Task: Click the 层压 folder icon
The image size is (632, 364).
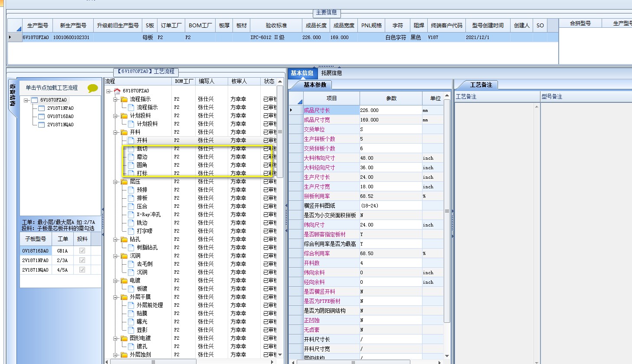Action: click(x=124, y=182)
